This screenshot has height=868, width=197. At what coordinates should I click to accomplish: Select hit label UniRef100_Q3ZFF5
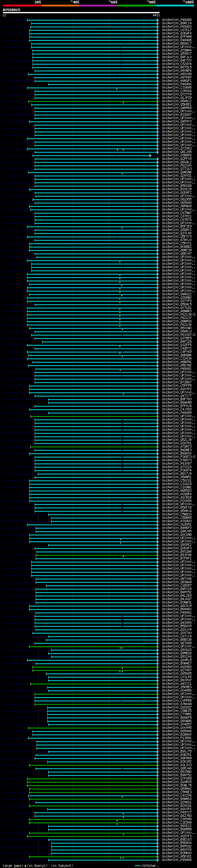tap(177, 345)
